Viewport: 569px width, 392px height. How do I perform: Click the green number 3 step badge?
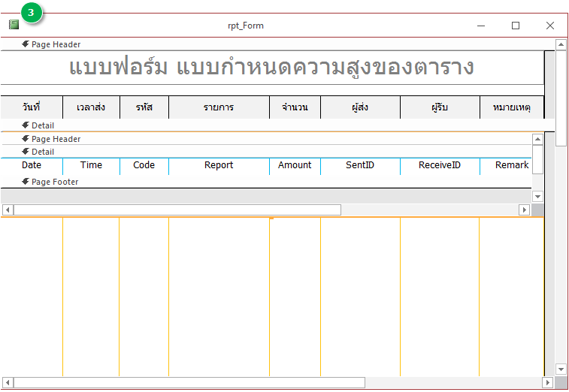tap(31, 13)
